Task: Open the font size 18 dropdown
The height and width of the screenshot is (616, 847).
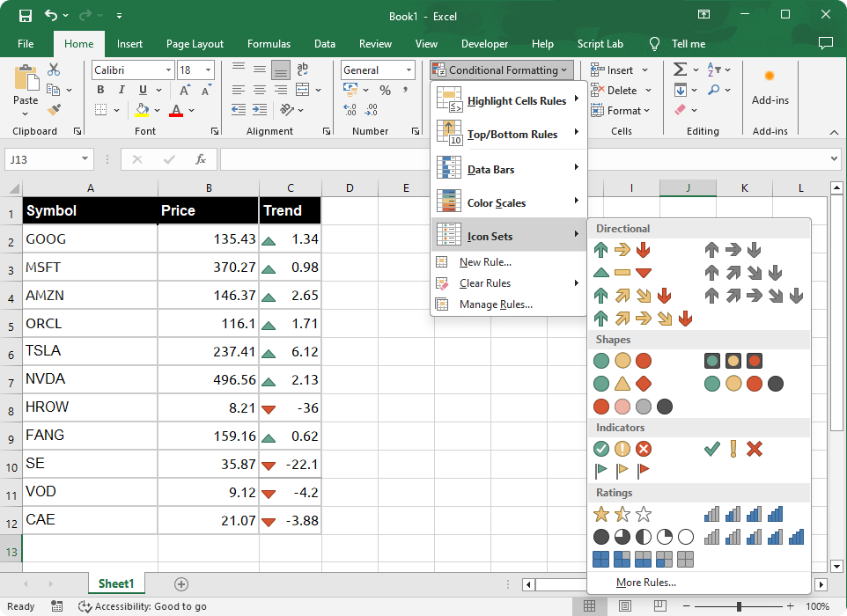Action: coord(209,70)
